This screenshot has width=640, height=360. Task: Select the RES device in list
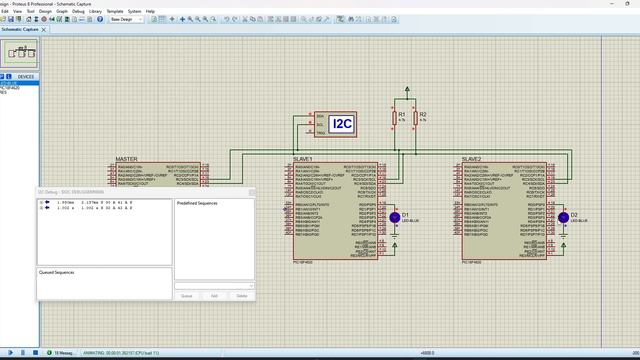click(3, 92)
